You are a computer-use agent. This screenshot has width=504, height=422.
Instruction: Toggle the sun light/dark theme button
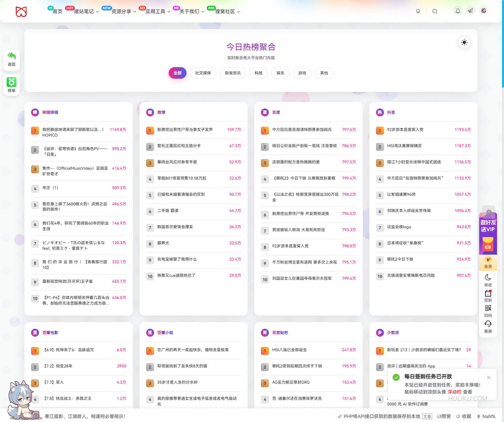point(464,42)
